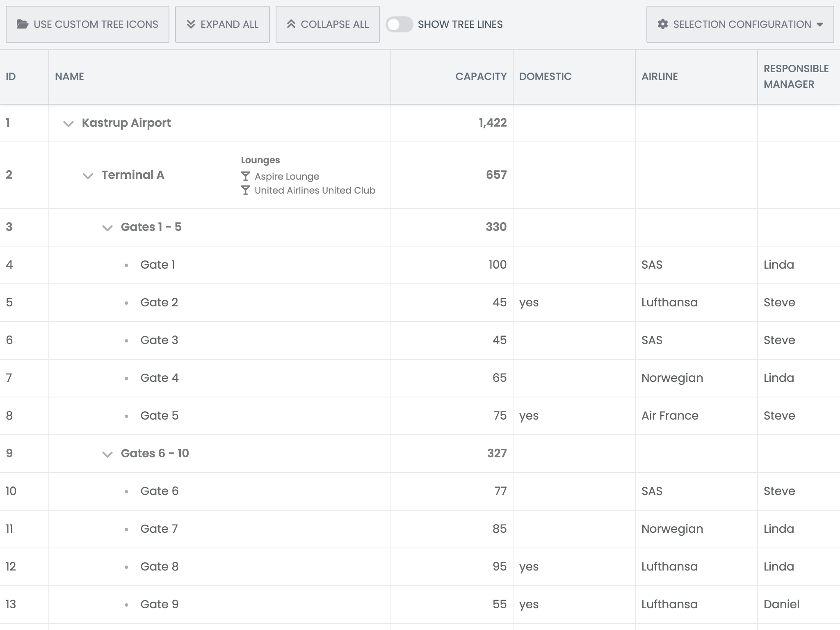
Task: Click the double-chevron up Collapse All icon
Action: 291,24
